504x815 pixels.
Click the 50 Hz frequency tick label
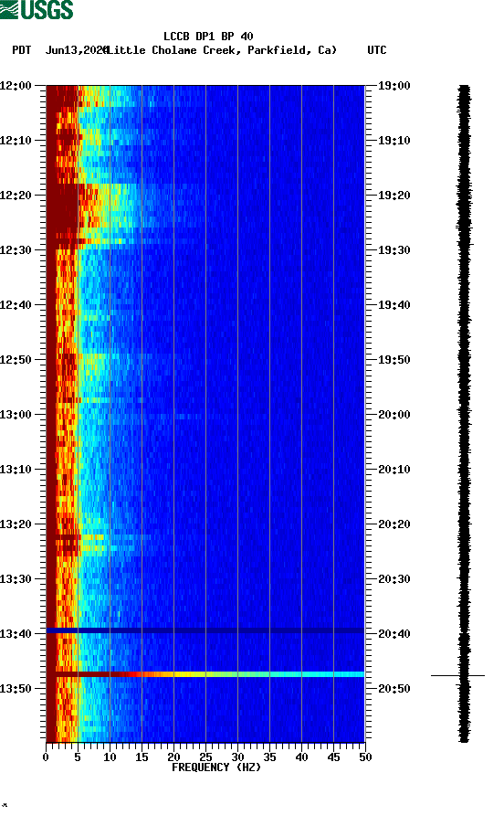[365, 757]
